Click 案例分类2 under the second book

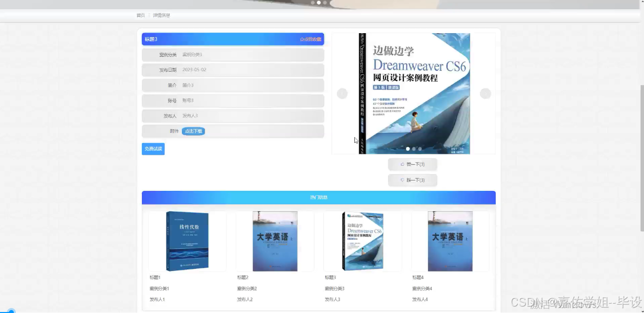pos(247,288)
